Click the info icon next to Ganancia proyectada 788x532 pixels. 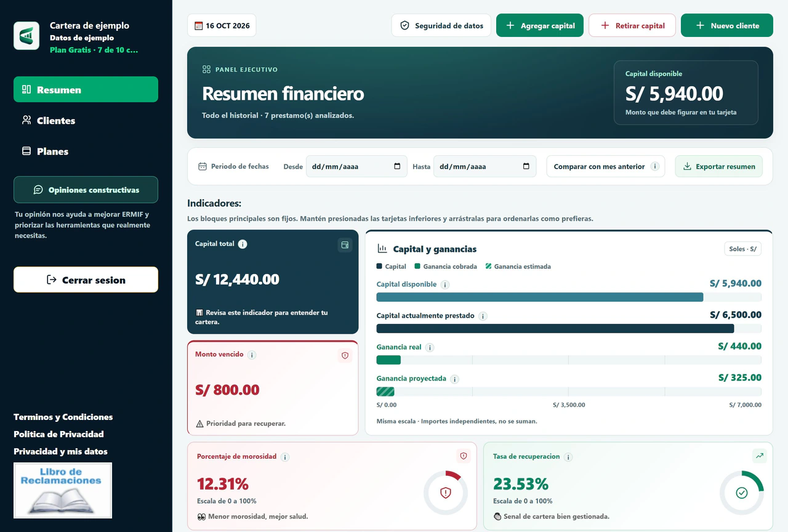click(x=454, y=379)
